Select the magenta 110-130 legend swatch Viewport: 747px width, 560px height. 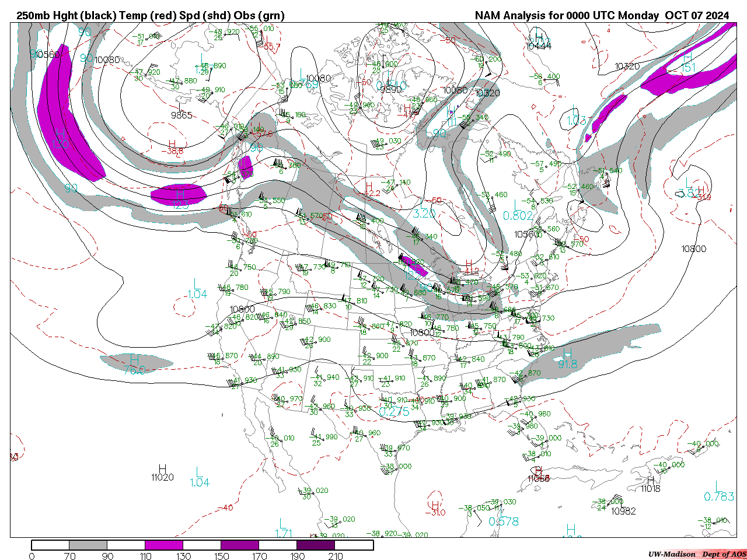[164, 545]
